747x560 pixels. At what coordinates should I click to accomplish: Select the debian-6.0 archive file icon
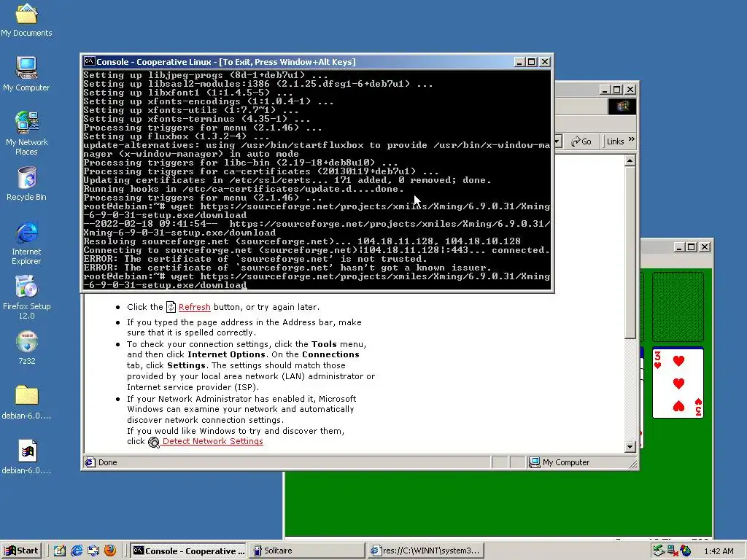pos(26,457)
